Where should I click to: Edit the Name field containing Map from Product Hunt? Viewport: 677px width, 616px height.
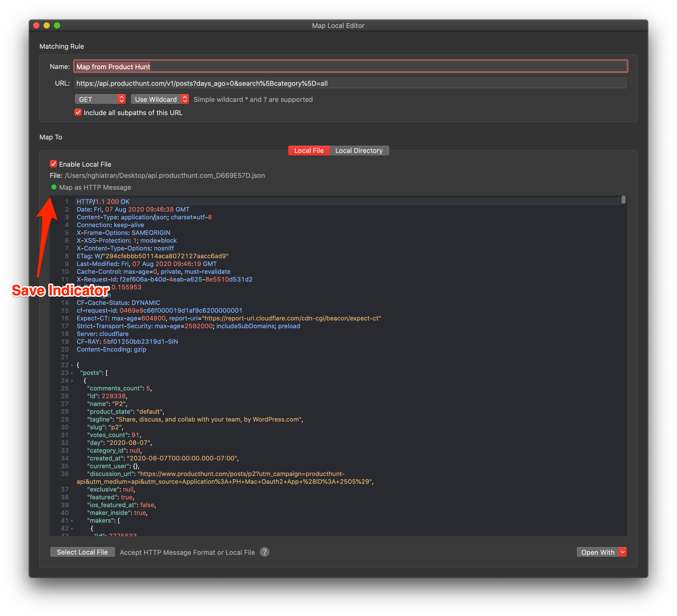click(x=235, y=67)
